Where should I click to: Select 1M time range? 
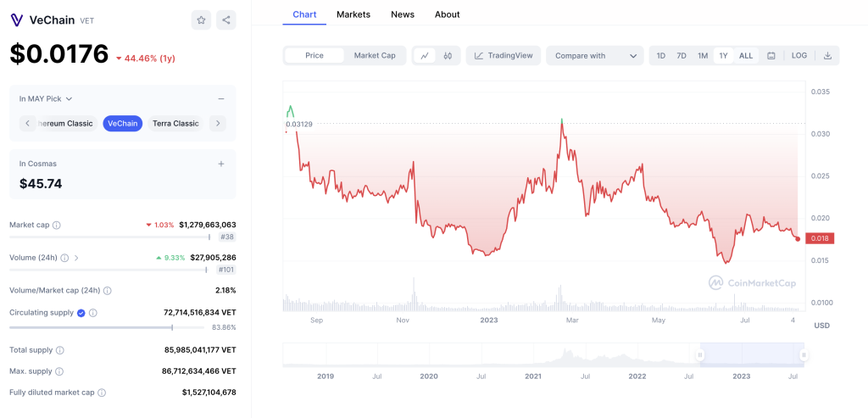(x=703, y=55)
